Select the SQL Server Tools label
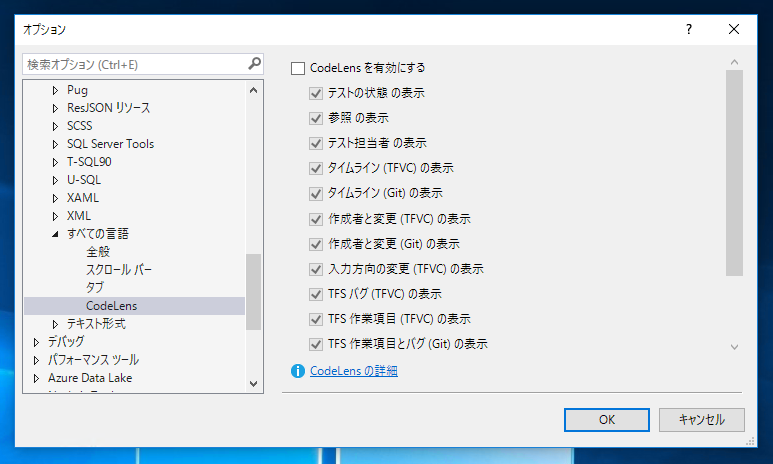 (x=110, y=144)
